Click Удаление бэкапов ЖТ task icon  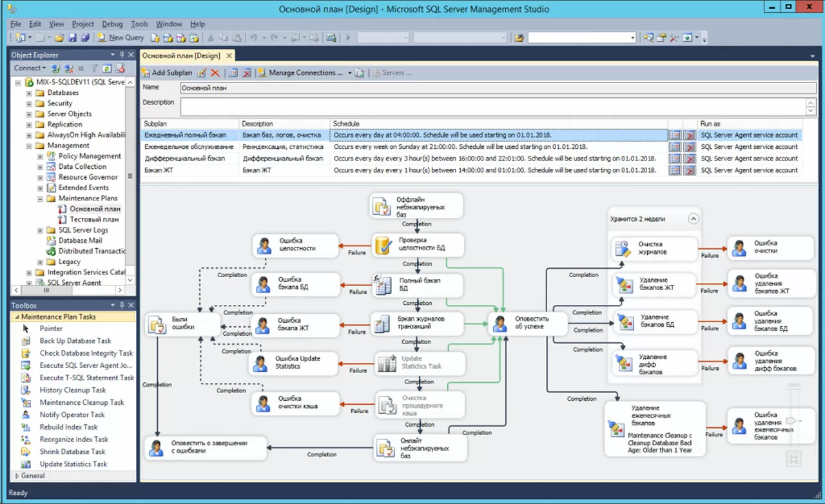tap(625, 284)
